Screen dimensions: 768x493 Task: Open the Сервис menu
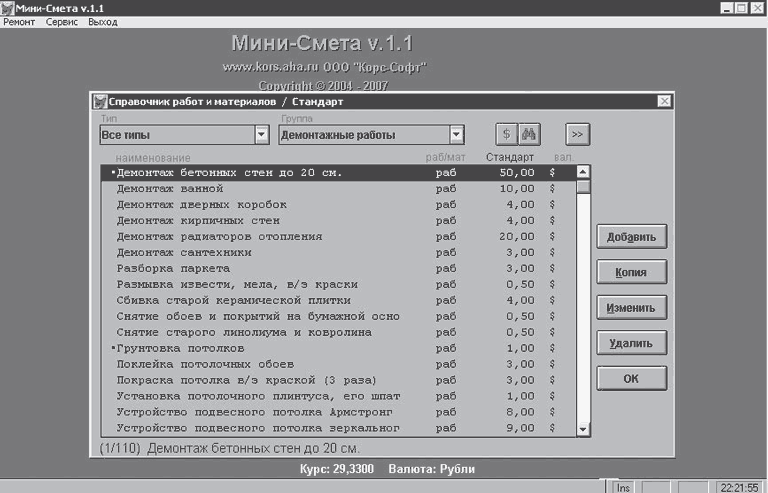[x=62, y=22]
